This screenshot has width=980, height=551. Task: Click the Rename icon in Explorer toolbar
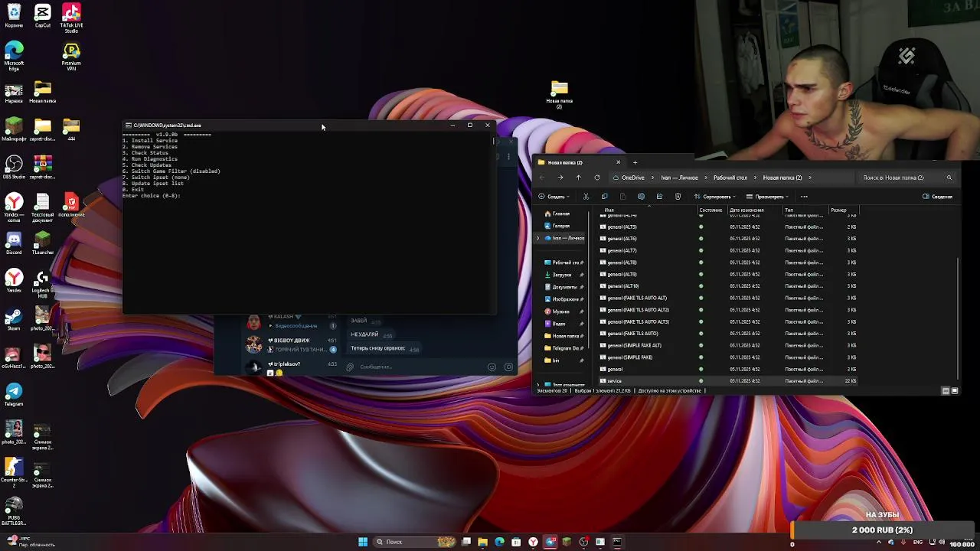pyautogui.click(x=641, y=197)
